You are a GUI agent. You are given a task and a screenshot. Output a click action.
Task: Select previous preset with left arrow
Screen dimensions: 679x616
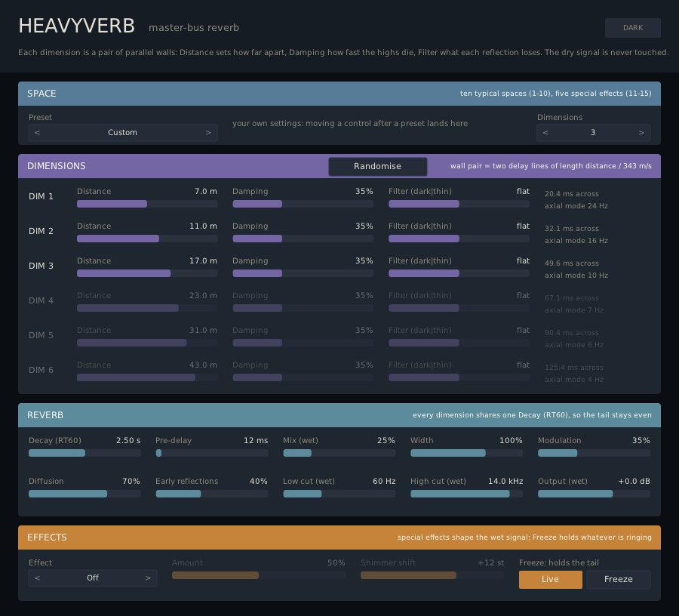point(37,133)
